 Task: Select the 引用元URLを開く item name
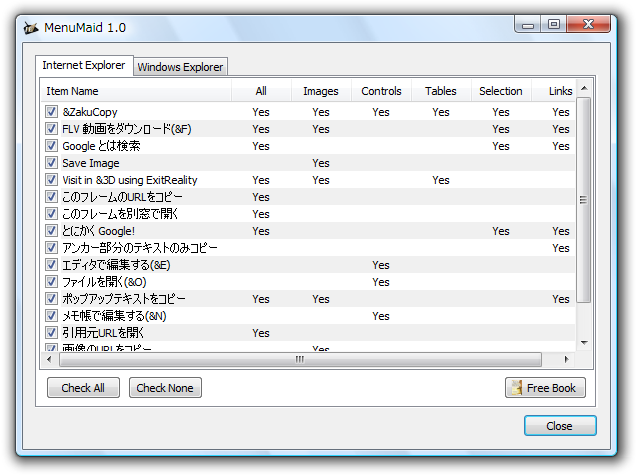(103, 333)
